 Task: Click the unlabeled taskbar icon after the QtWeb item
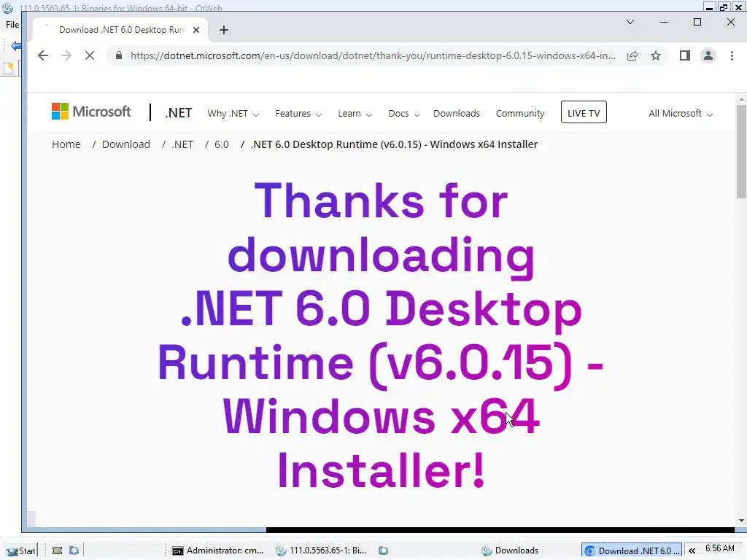(384, 551)
